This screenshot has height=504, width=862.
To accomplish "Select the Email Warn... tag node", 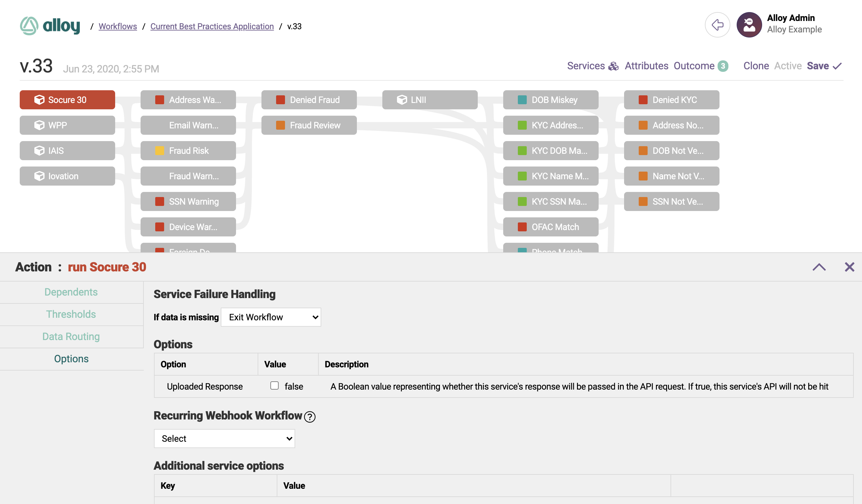I will (x=188, y=125).
